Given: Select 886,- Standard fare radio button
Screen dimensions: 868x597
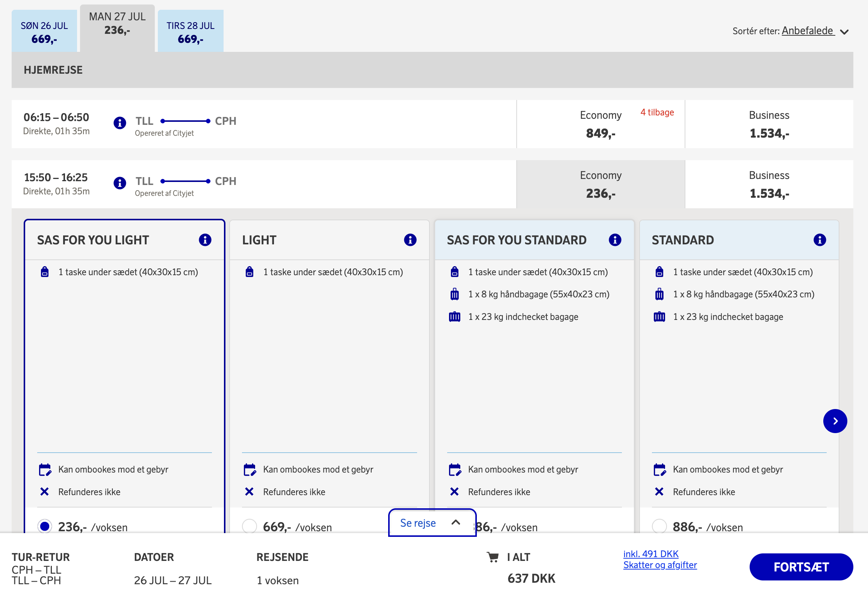Looking at the screenshot, I should point(659,526).
